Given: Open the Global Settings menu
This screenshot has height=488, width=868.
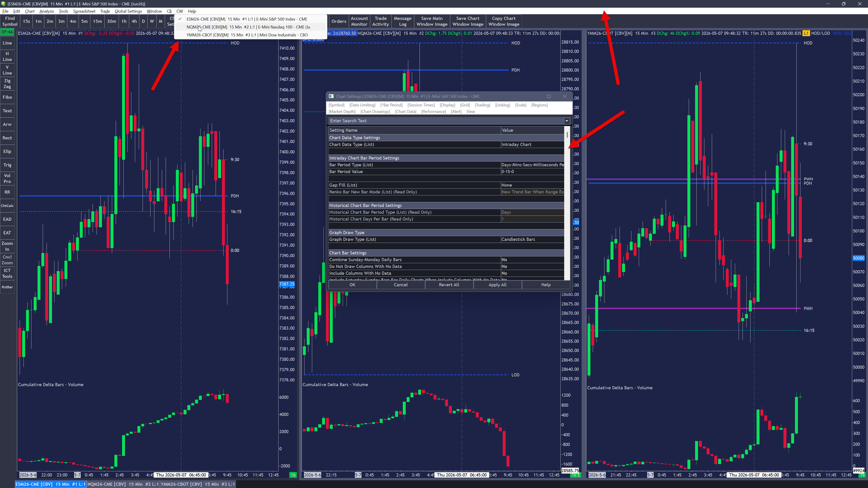Looking at the screenshot, I should [128, 11].
